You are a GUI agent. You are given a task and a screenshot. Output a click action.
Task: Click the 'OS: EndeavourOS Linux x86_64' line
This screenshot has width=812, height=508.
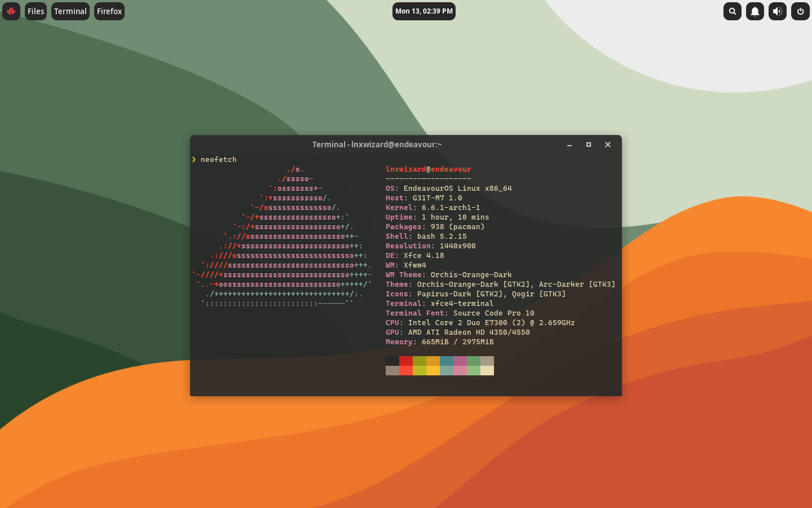(449, 189)
